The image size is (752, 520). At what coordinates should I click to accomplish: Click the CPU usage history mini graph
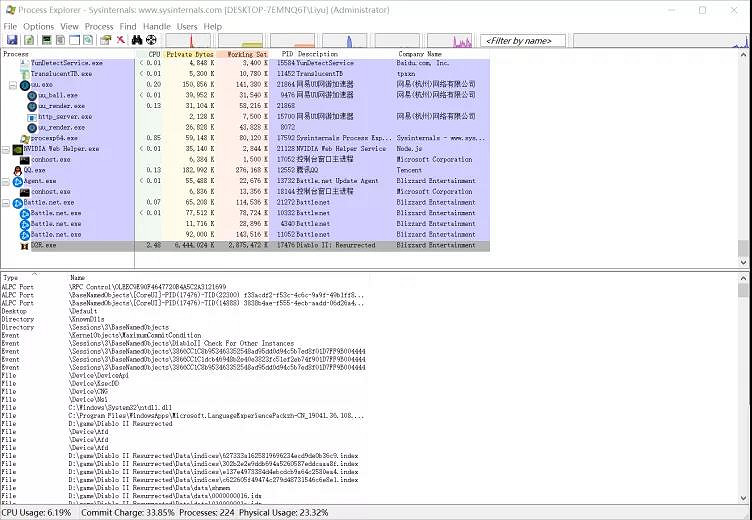pyautogui.click(x=197, y=40)
